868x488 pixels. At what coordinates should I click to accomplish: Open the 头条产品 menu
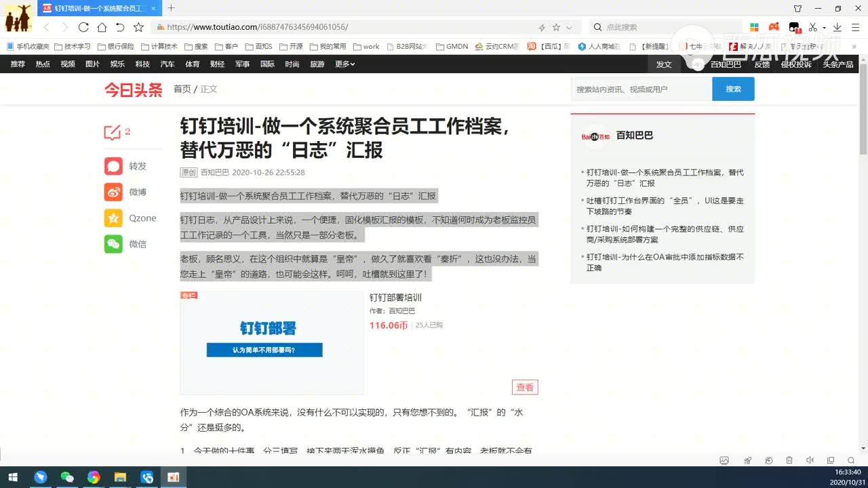pos(838,64)
